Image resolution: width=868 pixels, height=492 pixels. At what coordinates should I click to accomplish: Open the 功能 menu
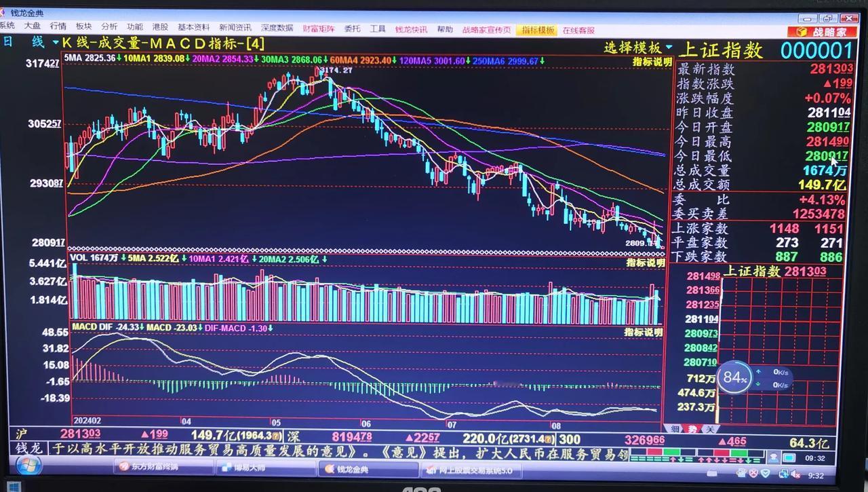point(135,26)
